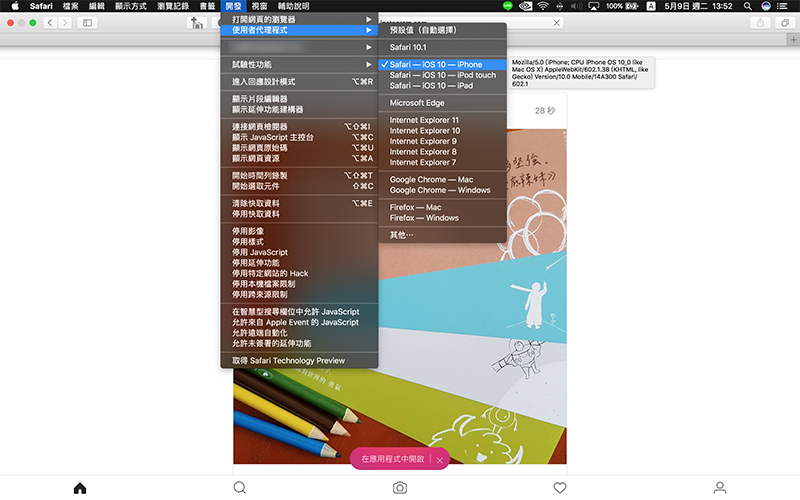The height and width of the screenshot is (500, 800).
Task: Select 其他… in the user agent list
Action: (402, 234)
